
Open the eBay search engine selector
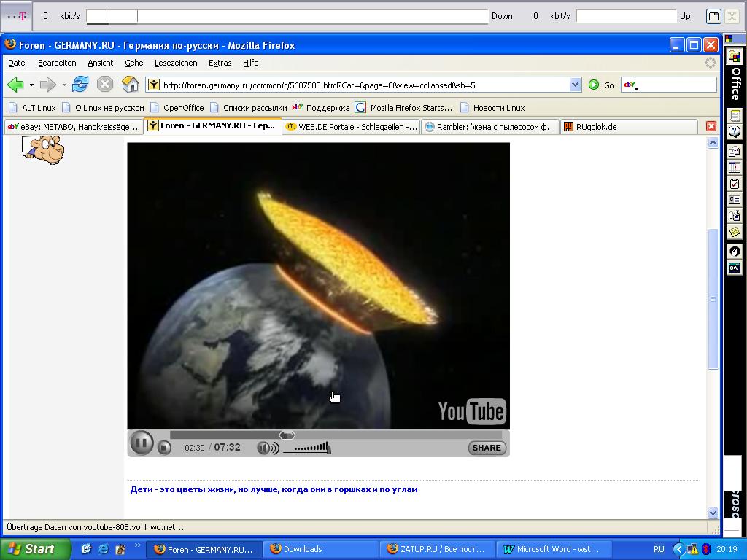coord(631,85)
